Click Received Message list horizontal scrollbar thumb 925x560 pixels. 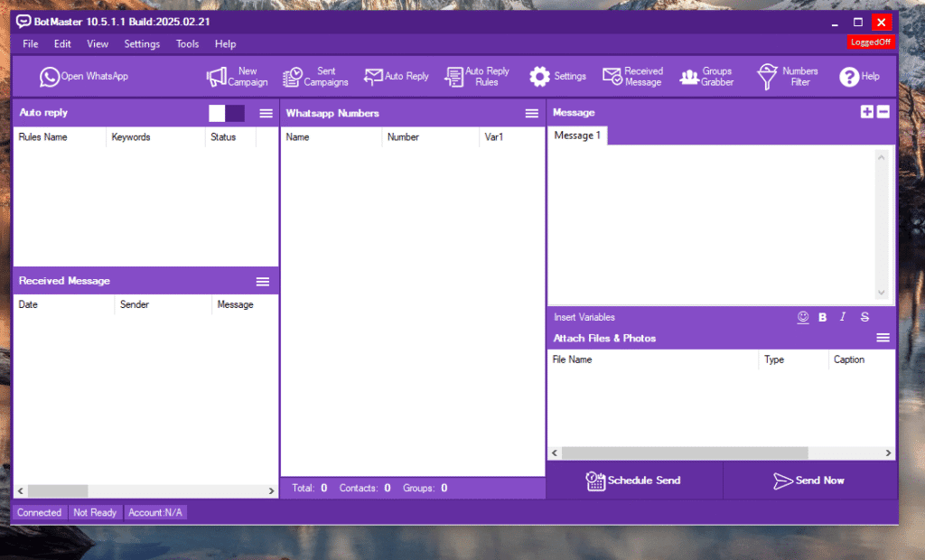[58, 490]
